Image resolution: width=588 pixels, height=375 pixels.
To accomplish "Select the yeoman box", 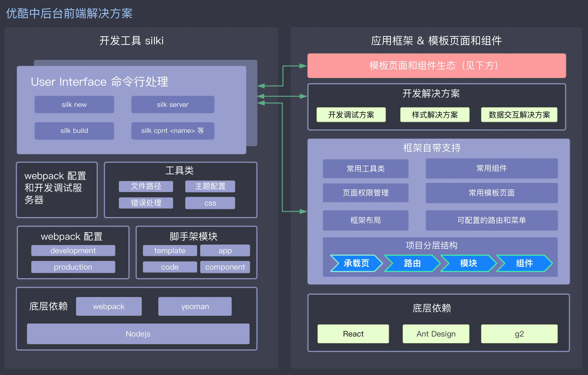I will click(195, 306).
